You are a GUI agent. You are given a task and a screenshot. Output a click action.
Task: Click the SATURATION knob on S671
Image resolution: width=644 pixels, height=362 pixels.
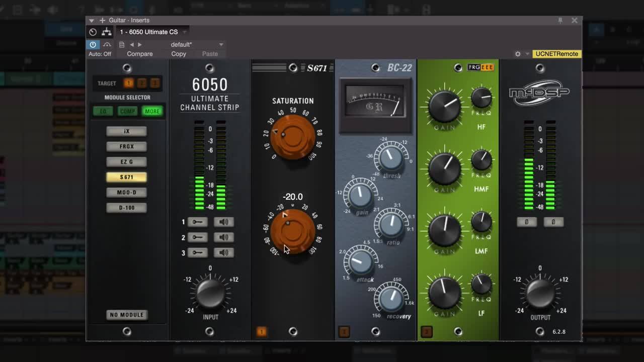tap(292, 137)
